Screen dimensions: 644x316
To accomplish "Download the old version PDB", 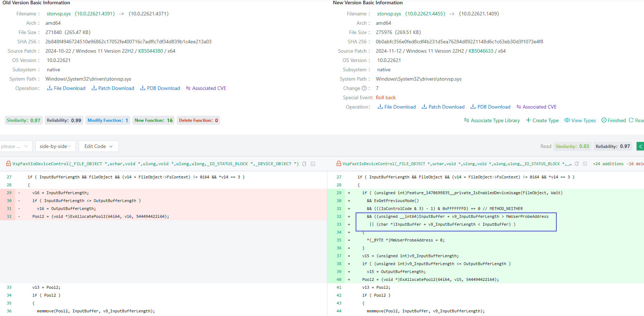I will pyautogui.click(x=160, y=88).
